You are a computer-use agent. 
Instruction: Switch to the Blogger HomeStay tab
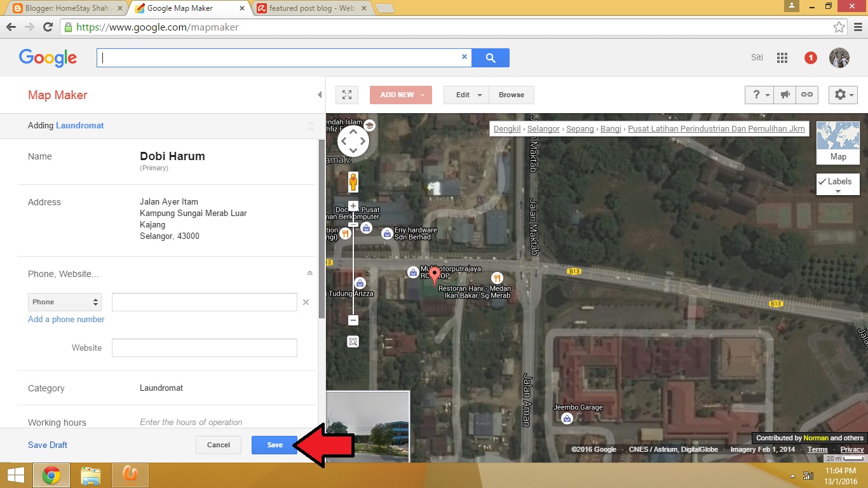coord(64,9)
